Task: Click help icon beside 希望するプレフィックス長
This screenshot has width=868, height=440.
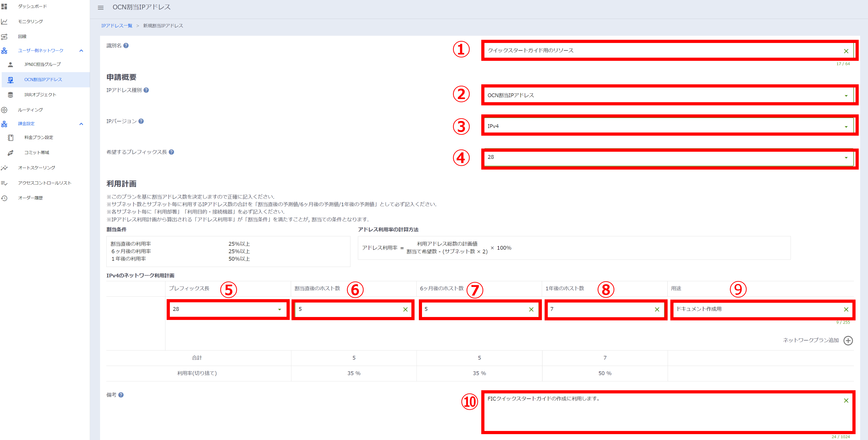Action: click(171, 152)
